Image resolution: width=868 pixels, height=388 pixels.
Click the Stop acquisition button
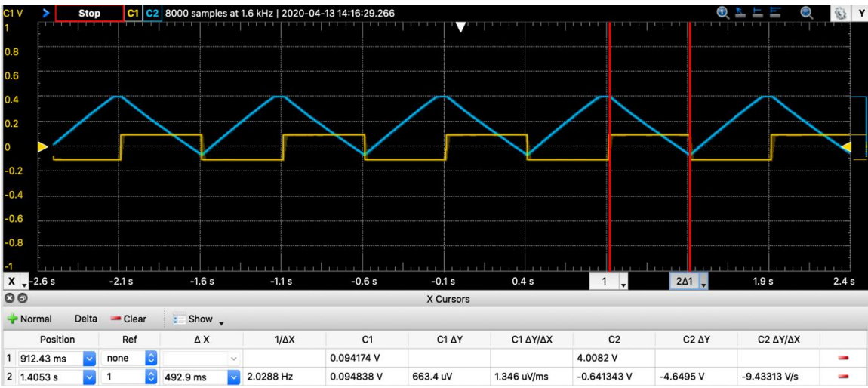tap(89, 14)
